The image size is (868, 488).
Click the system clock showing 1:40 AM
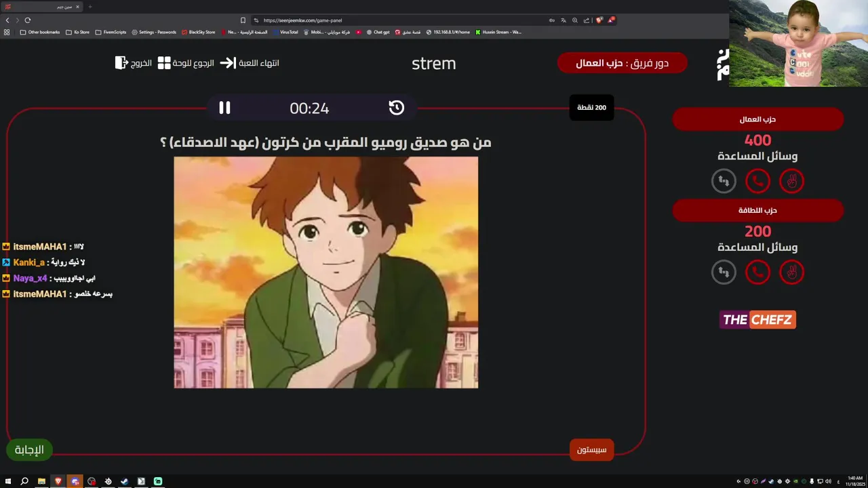pos(854,481)
